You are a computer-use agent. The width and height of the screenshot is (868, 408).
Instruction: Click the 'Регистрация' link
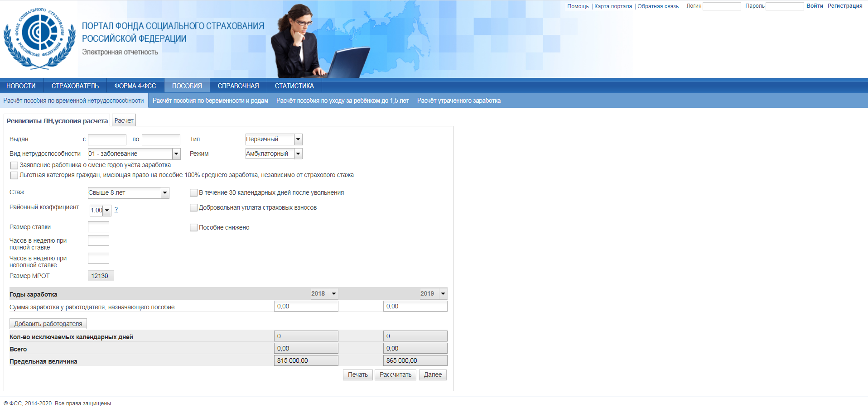pyautogui.click(x=844, y=6)
